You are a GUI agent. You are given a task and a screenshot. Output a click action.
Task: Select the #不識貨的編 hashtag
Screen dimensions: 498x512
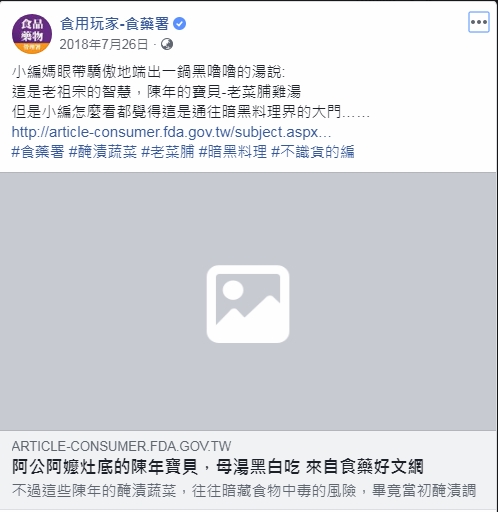pyautogui.click(x=313, y=152)
